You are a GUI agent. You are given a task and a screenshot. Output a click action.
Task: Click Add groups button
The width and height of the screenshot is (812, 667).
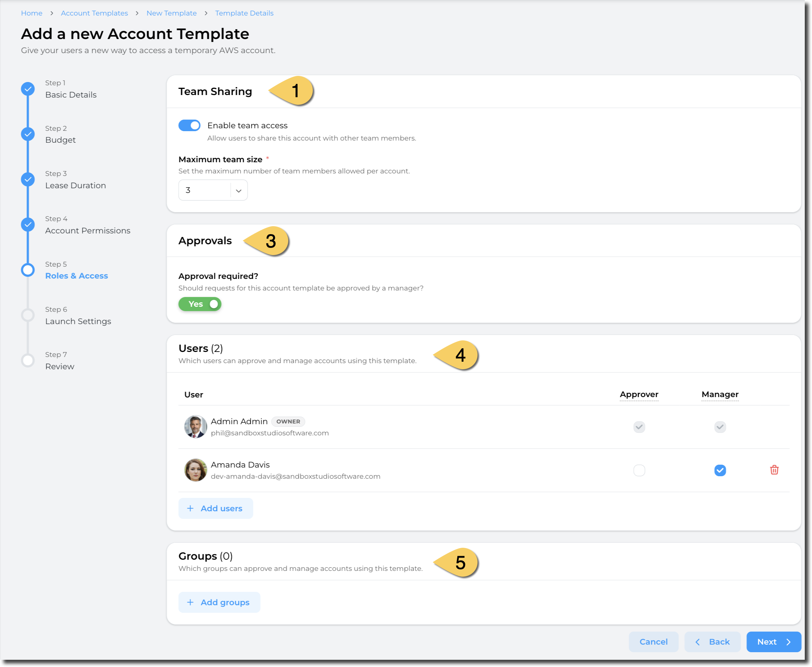click(219, 602)
